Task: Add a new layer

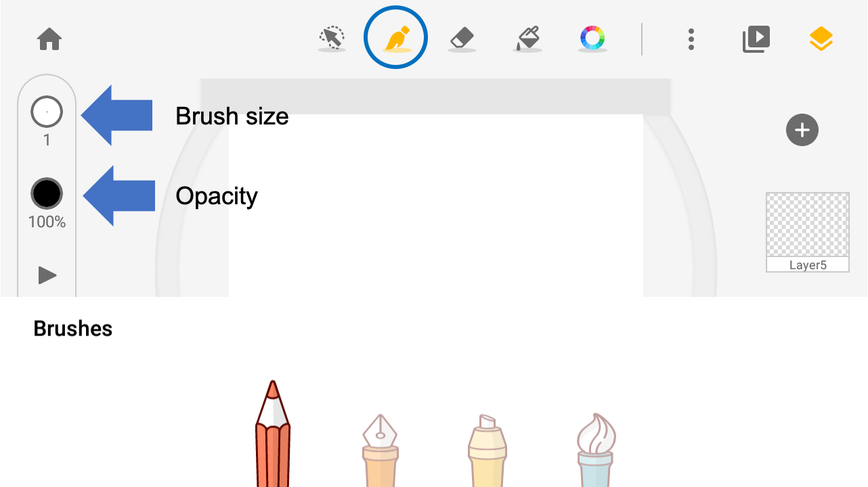Action: point(802,130)
